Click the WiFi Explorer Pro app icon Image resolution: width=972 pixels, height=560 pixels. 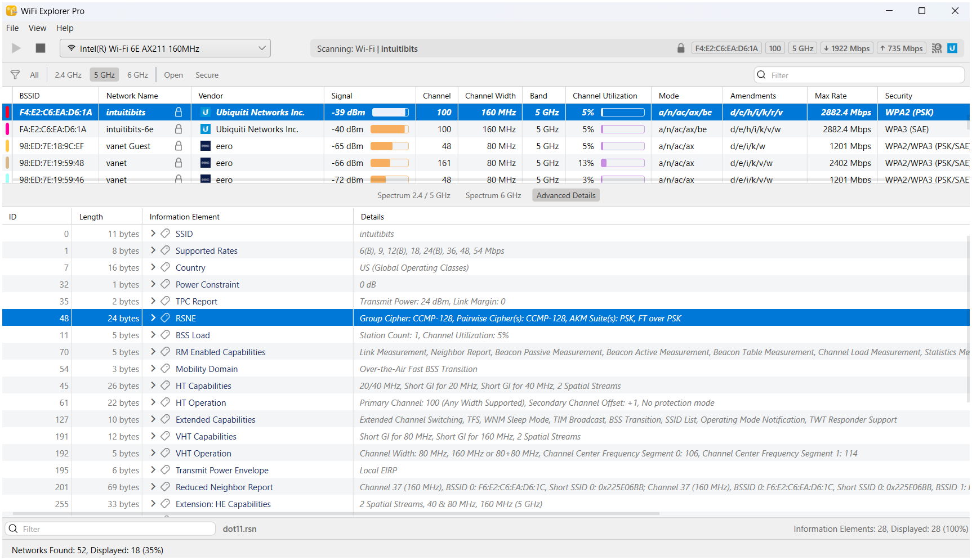click(x=11, y=11)
